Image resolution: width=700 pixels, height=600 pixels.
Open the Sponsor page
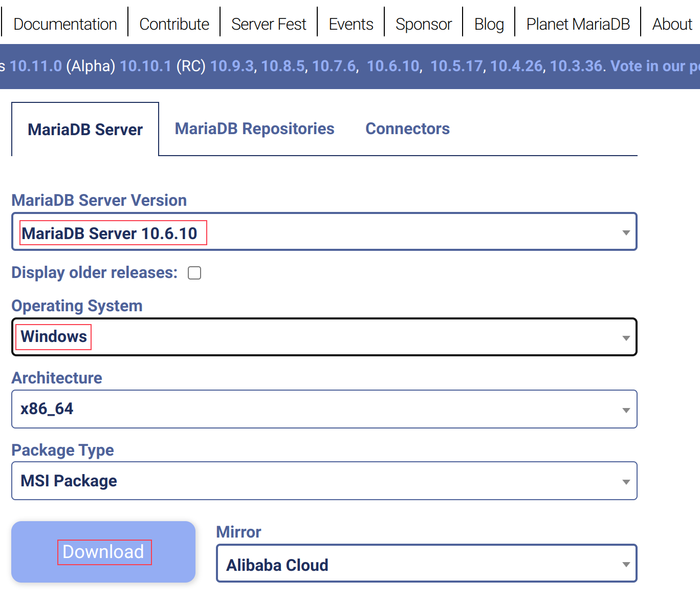[x=424, y=24]
